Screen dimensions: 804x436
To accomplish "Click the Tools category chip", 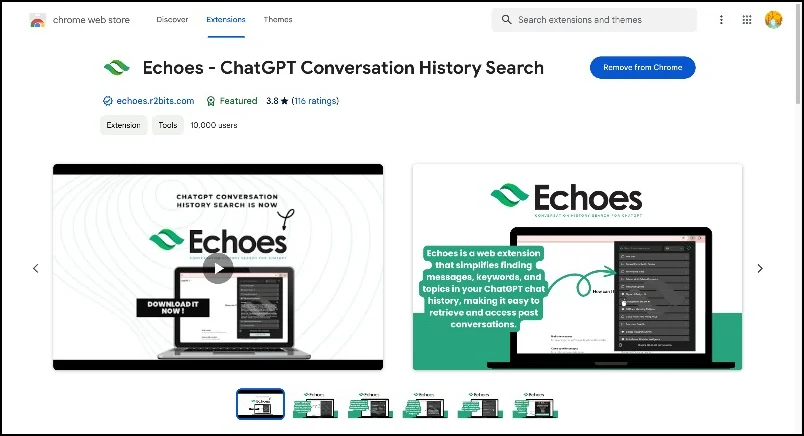I will 168,125.
